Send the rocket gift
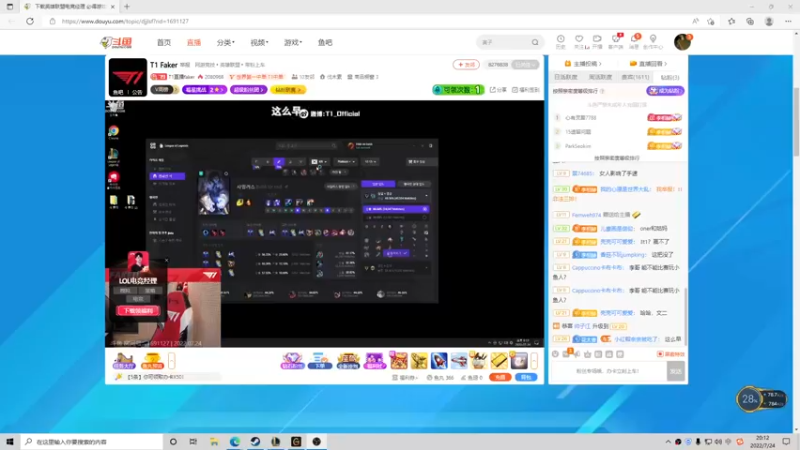This screenshot has width=800, height=450. point(439,361)
